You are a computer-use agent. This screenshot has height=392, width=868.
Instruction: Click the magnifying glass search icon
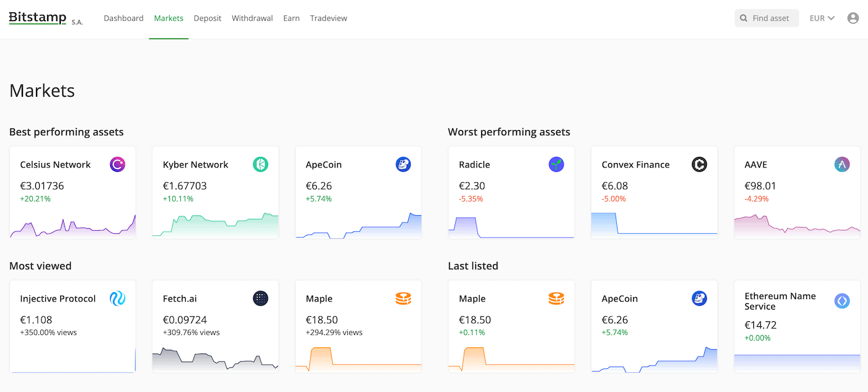coord(743,18)
